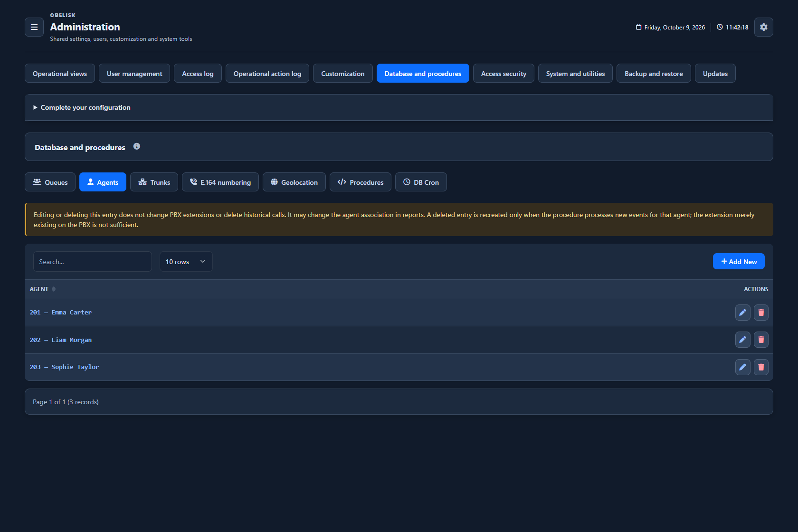Switch to Customization tab
Viewport: 798px width, 532px height.
[343, 73]
